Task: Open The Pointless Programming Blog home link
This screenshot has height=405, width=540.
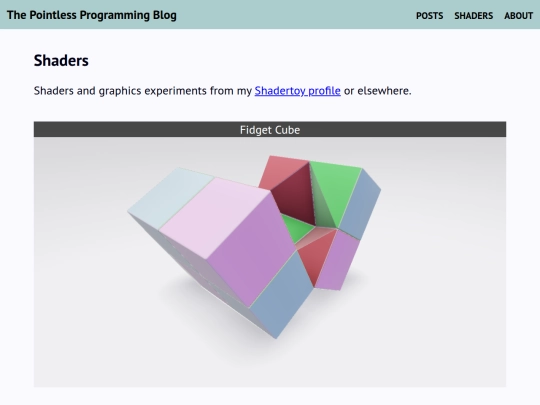Action: tap(92, 15)
